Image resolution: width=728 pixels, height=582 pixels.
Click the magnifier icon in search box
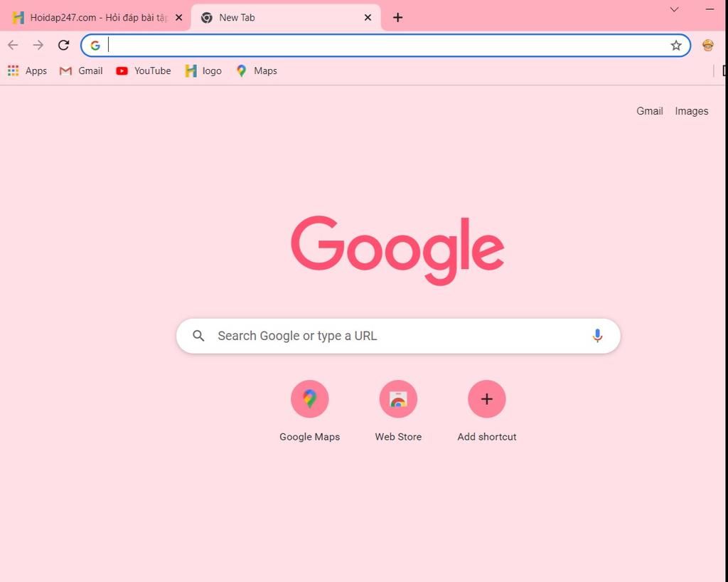pyautogui.click(x=198, y=336)
